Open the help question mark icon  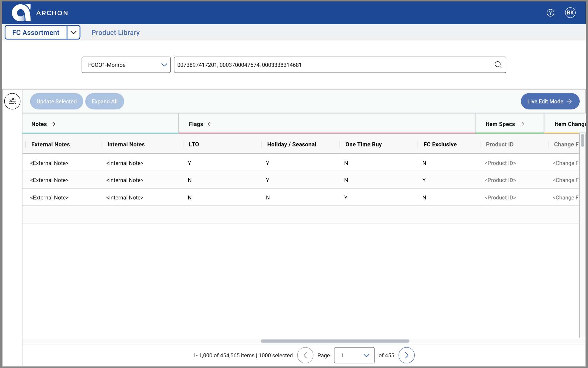tap(550, 13)
